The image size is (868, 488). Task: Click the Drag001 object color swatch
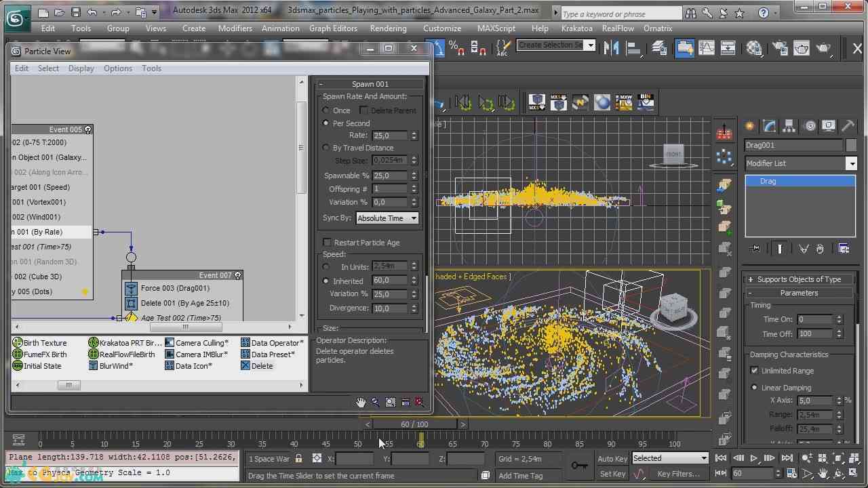852,145
